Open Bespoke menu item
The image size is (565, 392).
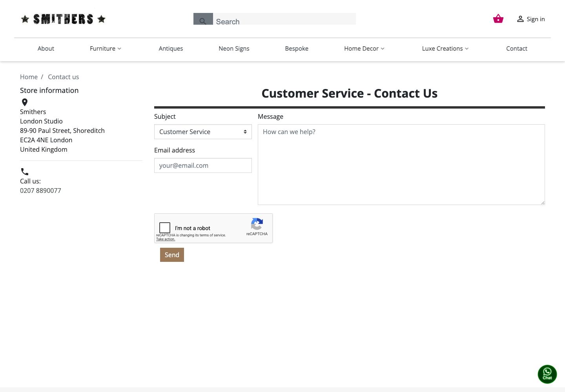(297, 49)
